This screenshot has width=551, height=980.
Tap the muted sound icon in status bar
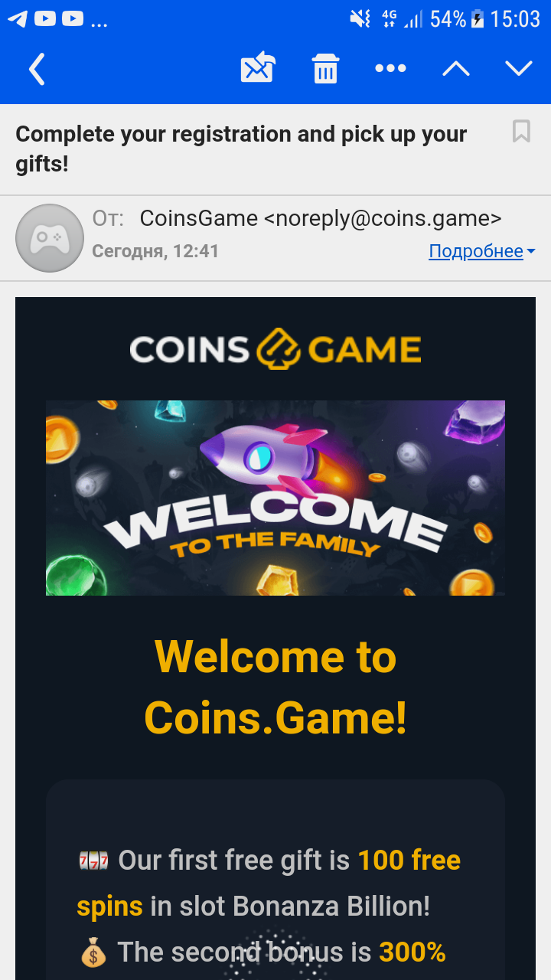coord(360,19)
